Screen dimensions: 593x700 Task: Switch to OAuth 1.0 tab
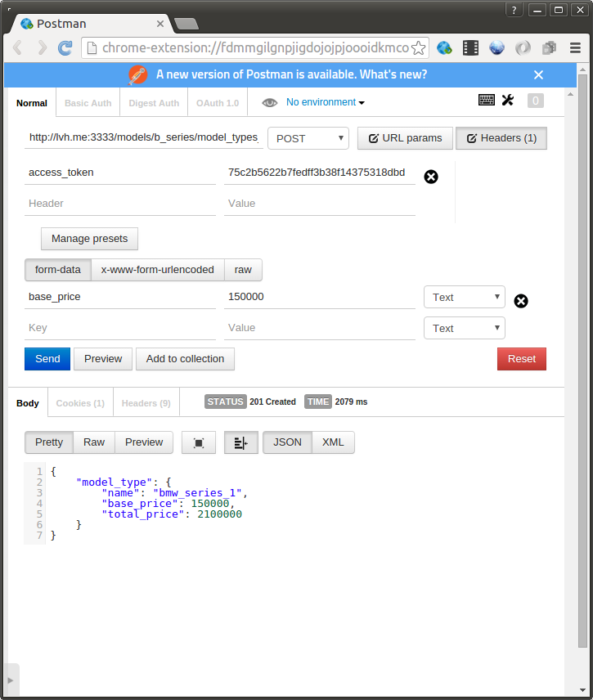pos(218,103)
